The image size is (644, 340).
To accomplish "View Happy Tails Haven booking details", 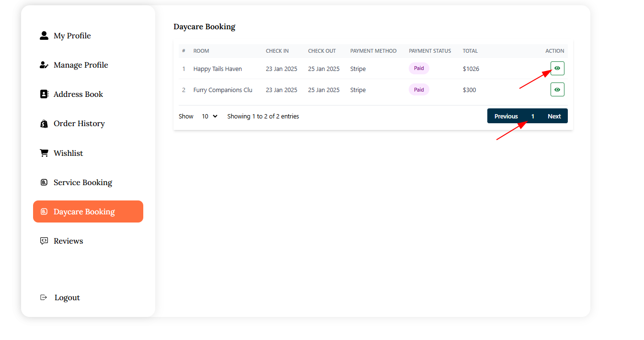I will 557,69.
